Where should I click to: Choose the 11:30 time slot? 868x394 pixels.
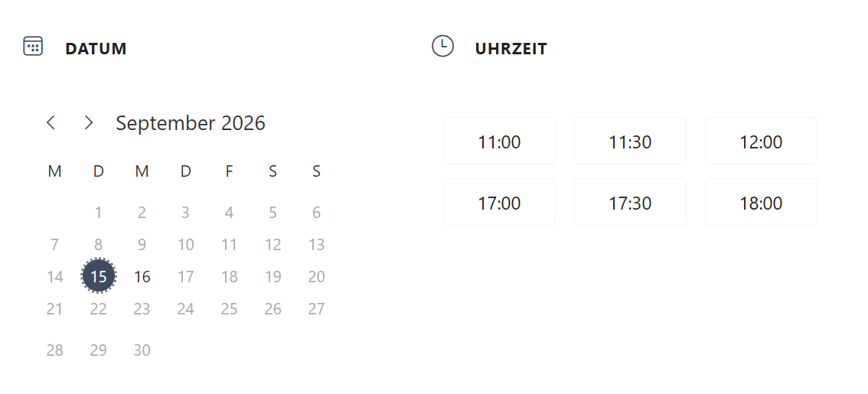[x=630, y=141]
